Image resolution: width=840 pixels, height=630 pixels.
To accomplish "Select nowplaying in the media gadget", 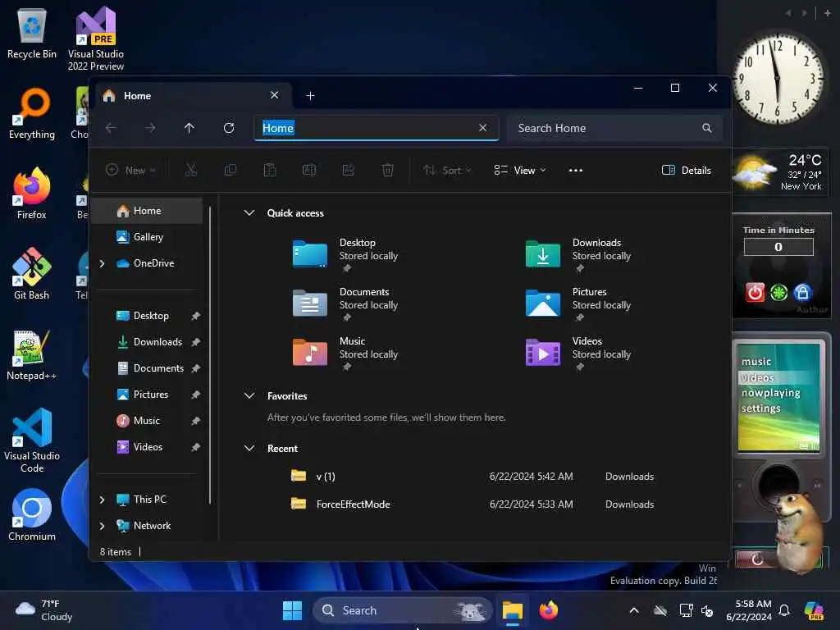I will (x=770, y=393).
